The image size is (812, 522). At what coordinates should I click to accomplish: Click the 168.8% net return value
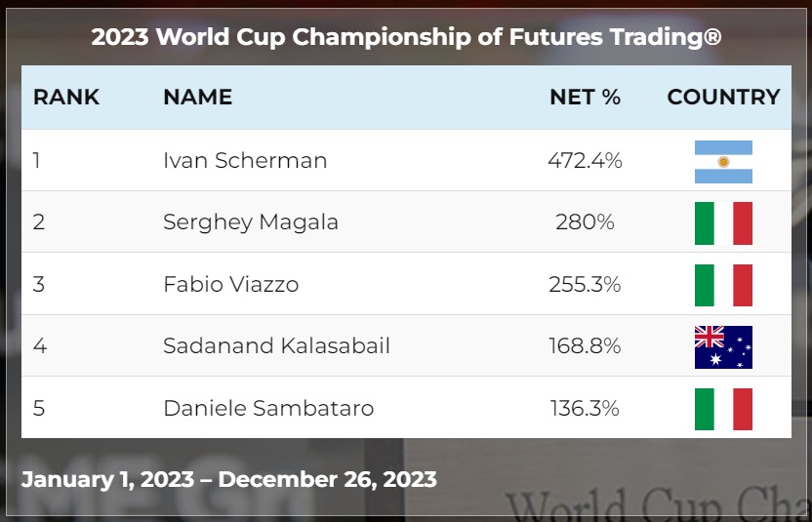pos(585,346)
